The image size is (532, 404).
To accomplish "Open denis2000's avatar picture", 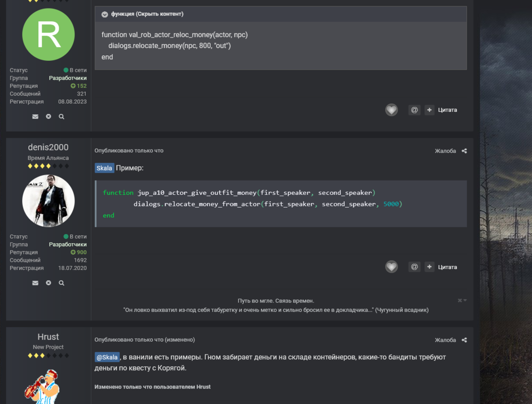I will (x=48, y=201).
